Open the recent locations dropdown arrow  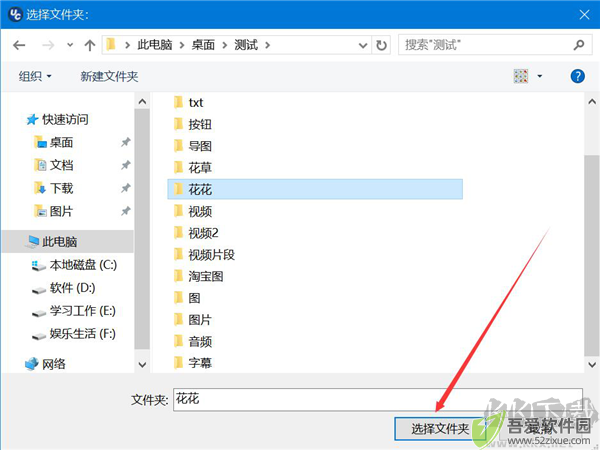pos(70,45)
